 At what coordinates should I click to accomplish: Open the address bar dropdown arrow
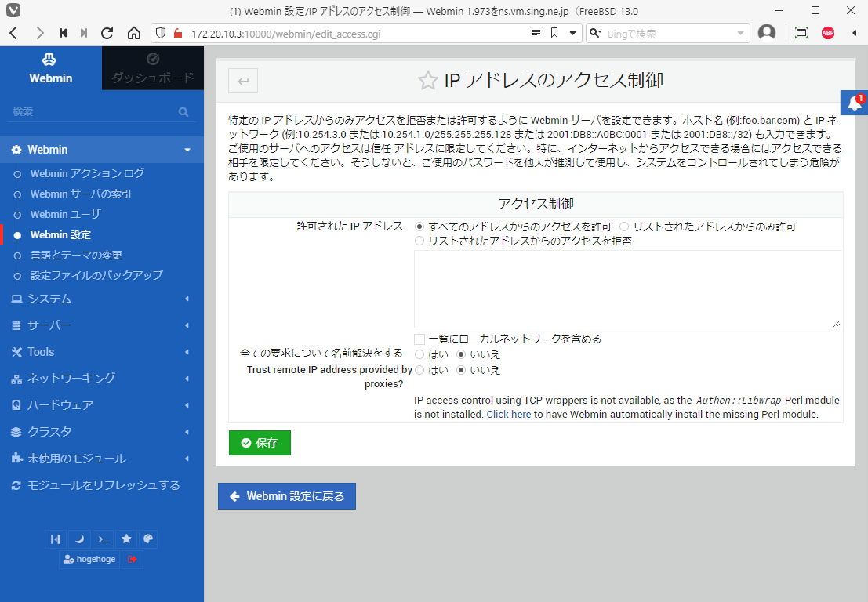click(573, 33)
